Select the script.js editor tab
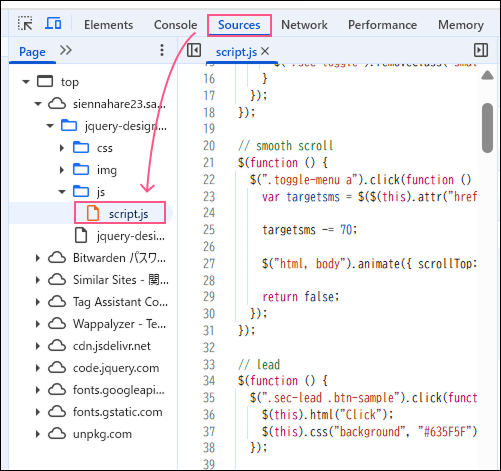This screenshot has width=501, height=471. (x=236, y=52)
